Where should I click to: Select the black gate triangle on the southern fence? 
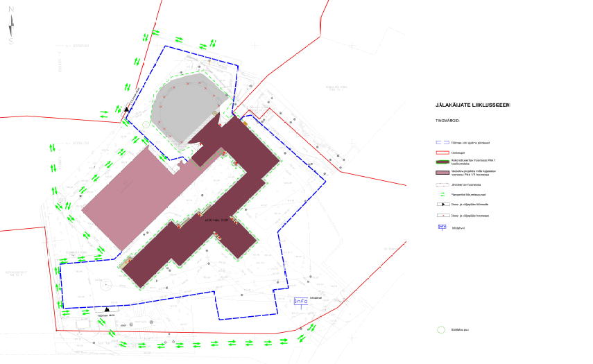(x=106, y=309)
